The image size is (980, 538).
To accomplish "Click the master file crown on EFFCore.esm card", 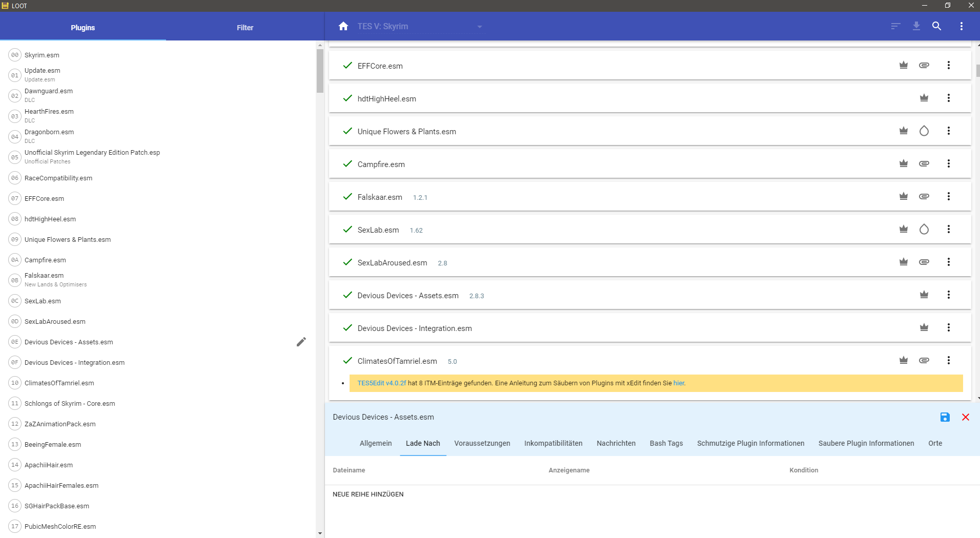I will [904, 65].
